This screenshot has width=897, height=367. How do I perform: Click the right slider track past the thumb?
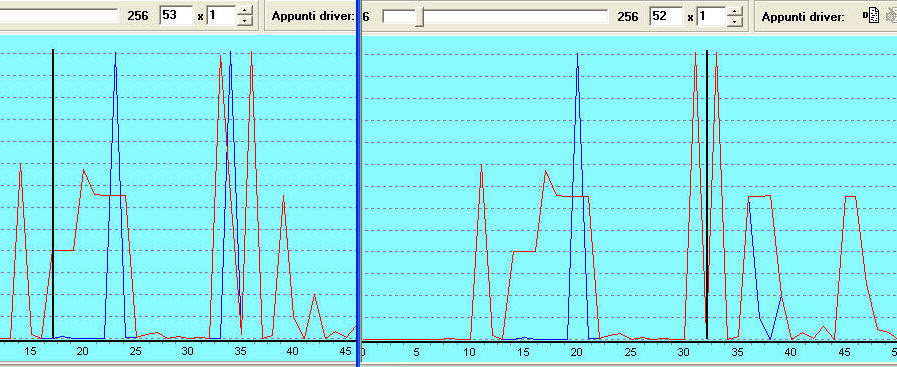click(515, 17)
